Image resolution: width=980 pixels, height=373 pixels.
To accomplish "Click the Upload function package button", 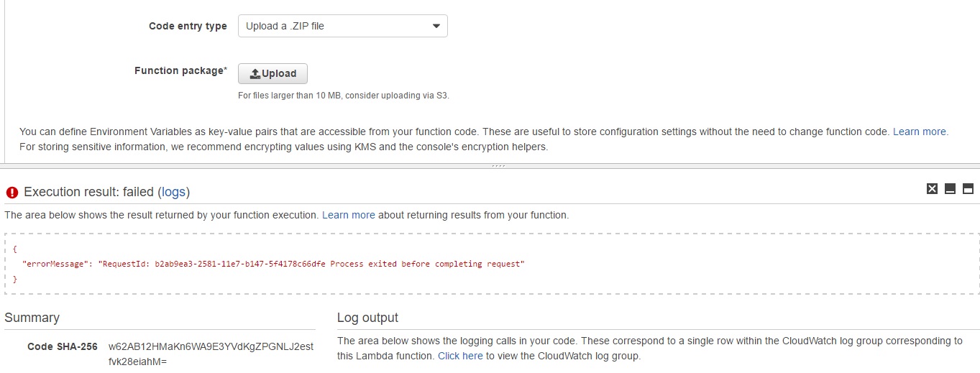I will [273, 73].
